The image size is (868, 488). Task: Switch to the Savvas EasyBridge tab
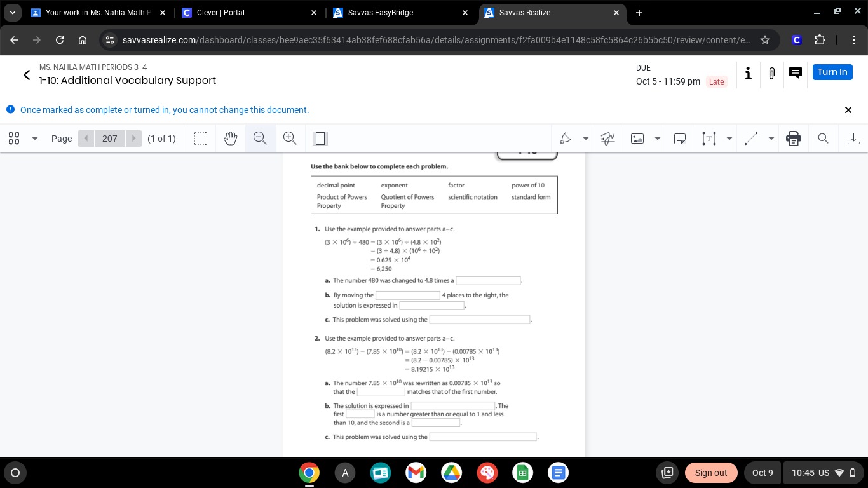click(x=400, y=12)
